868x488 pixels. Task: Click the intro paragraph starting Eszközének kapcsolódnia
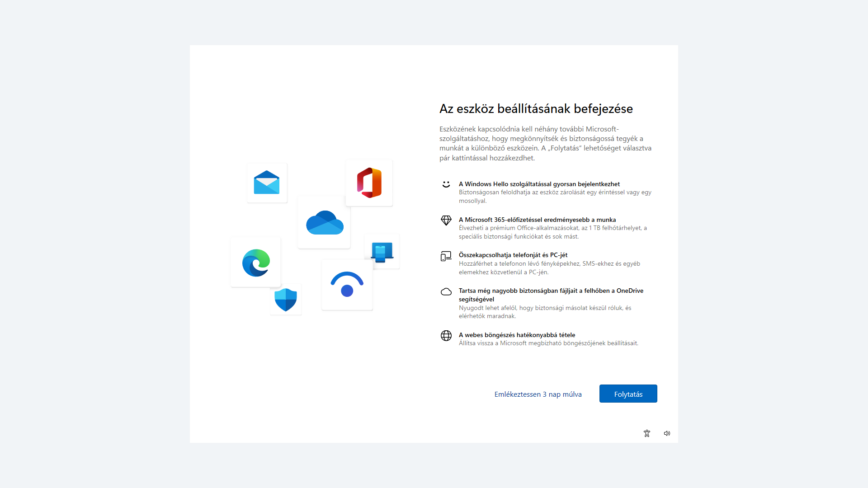coord(546,143)
